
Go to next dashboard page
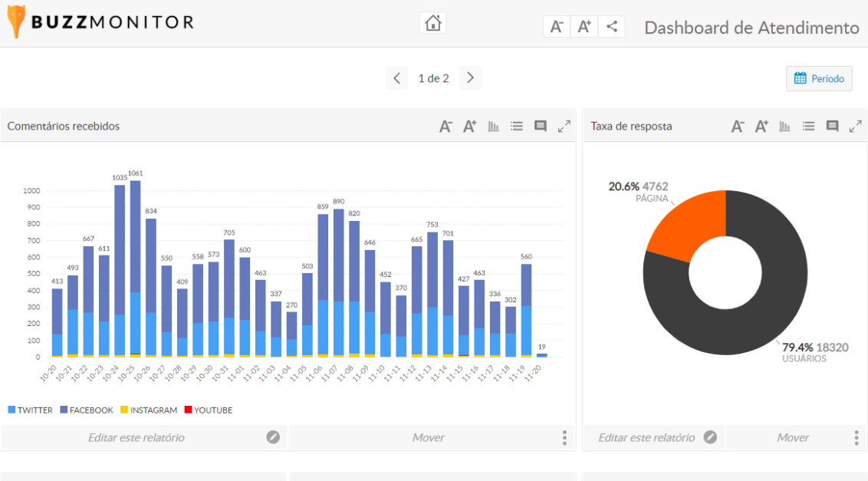pos(470,78)
